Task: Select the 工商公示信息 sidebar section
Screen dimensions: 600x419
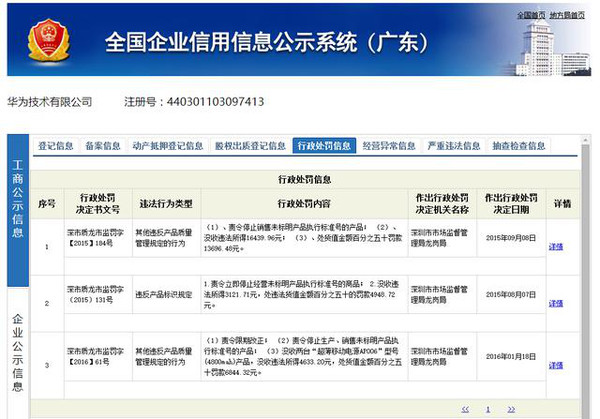Action: pos(18,210)
